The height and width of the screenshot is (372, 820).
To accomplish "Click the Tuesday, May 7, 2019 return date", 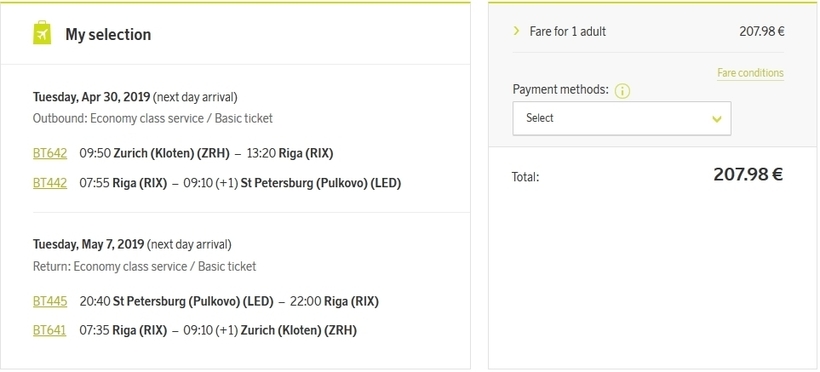I will click(88, 244).
